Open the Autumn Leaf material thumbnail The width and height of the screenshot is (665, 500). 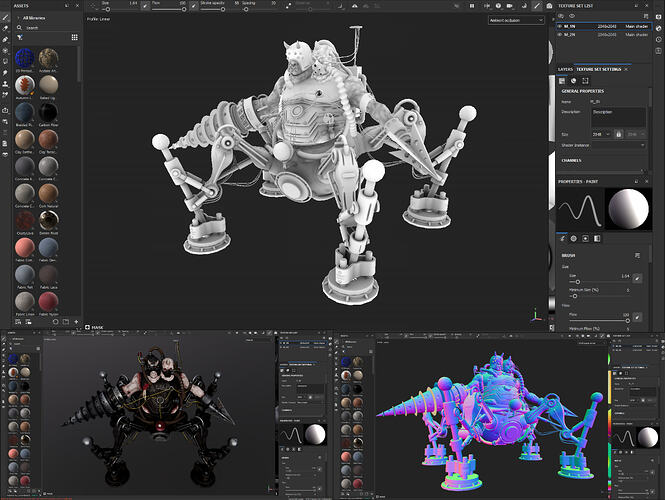coord(27,87)
